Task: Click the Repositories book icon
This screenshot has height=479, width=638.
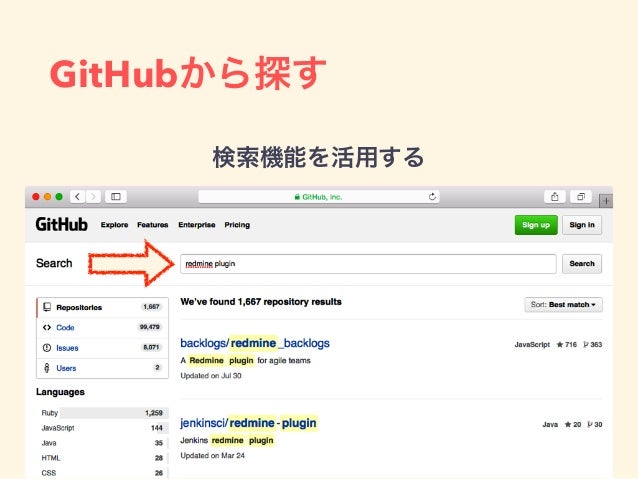Action: click(47, 307)
